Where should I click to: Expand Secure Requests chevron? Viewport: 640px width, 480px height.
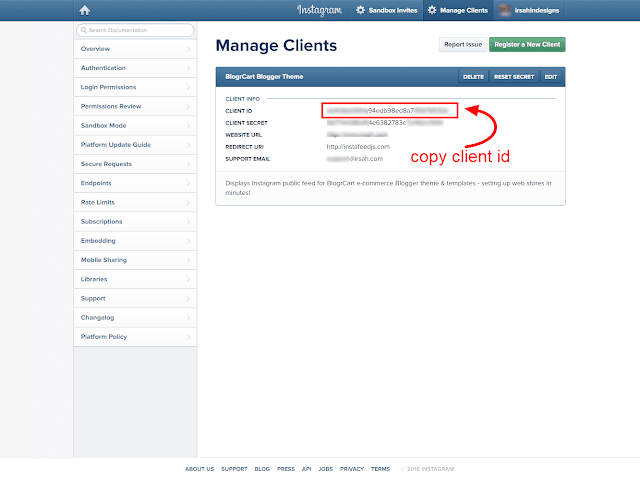click(x=188, y=164)
